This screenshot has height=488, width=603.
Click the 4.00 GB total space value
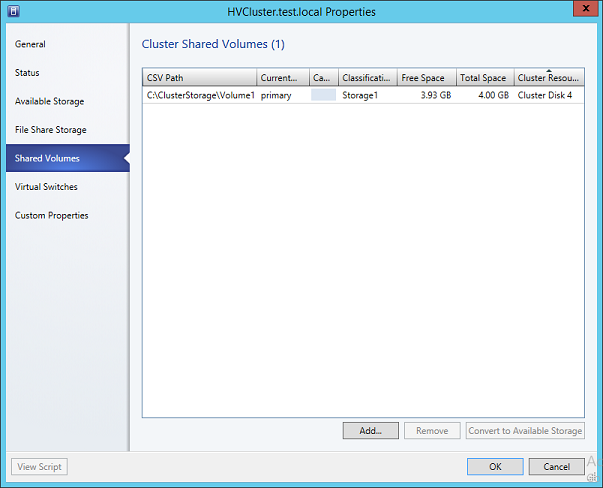[493, 95]
